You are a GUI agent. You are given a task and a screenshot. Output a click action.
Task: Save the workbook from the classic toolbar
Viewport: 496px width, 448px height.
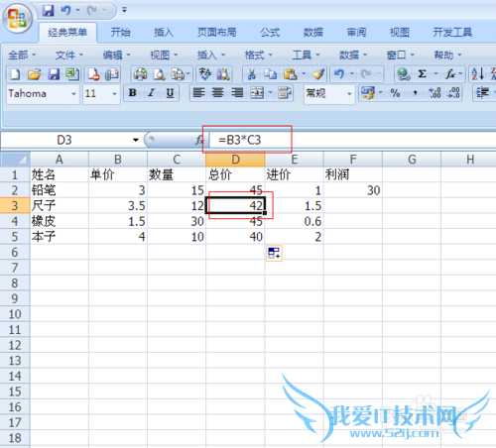(x=54, y=74)
